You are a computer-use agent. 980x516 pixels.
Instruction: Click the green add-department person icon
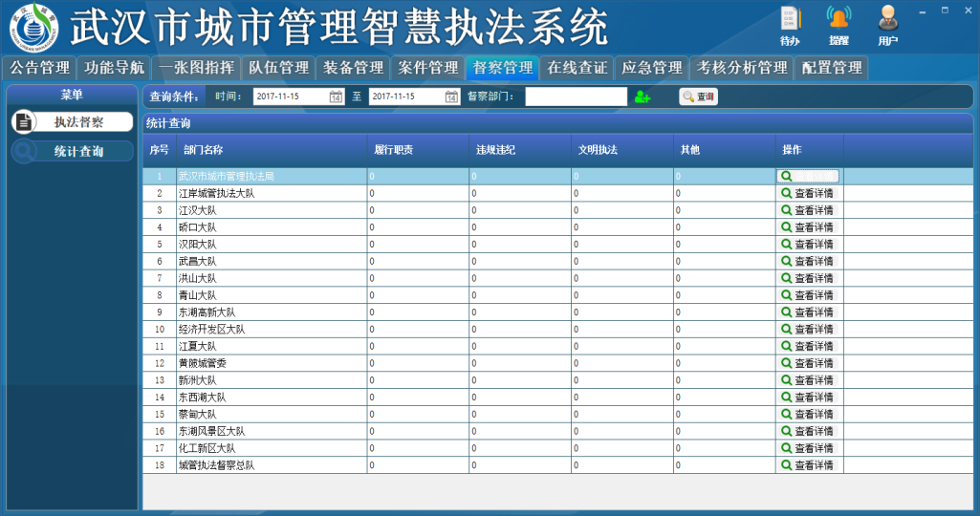click(x=642, y=97)
